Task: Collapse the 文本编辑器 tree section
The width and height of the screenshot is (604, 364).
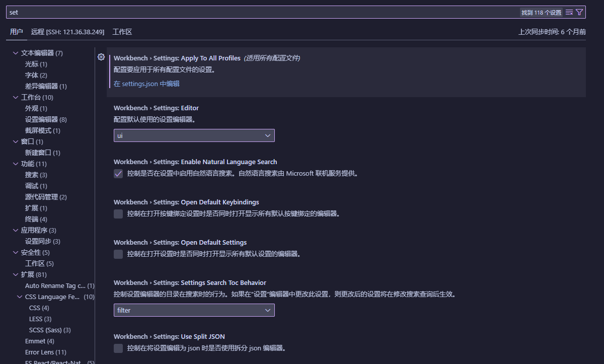Action: [x=16, y=53]
